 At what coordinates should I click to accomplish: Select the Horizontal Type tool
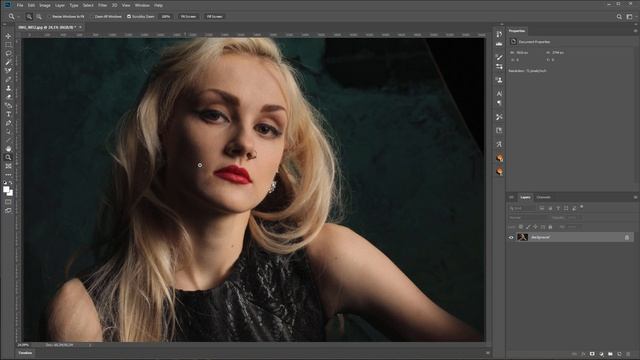click(8, 114)
